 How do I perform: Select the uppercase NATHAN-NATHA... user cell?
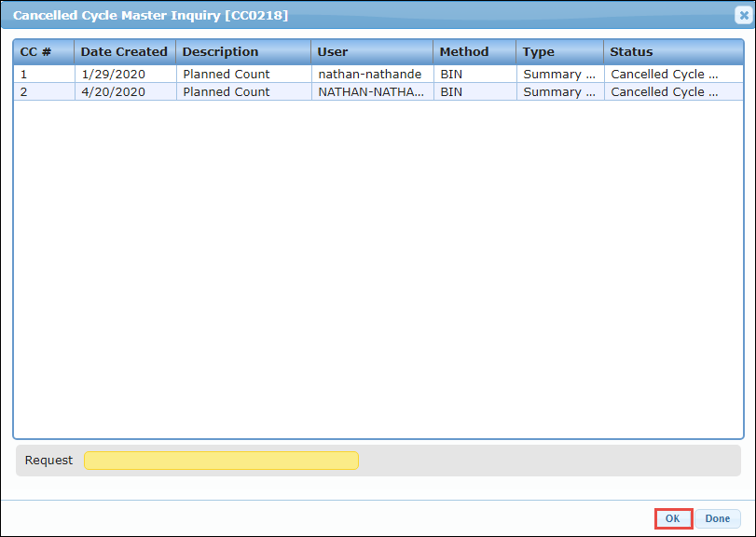(370, 91)
